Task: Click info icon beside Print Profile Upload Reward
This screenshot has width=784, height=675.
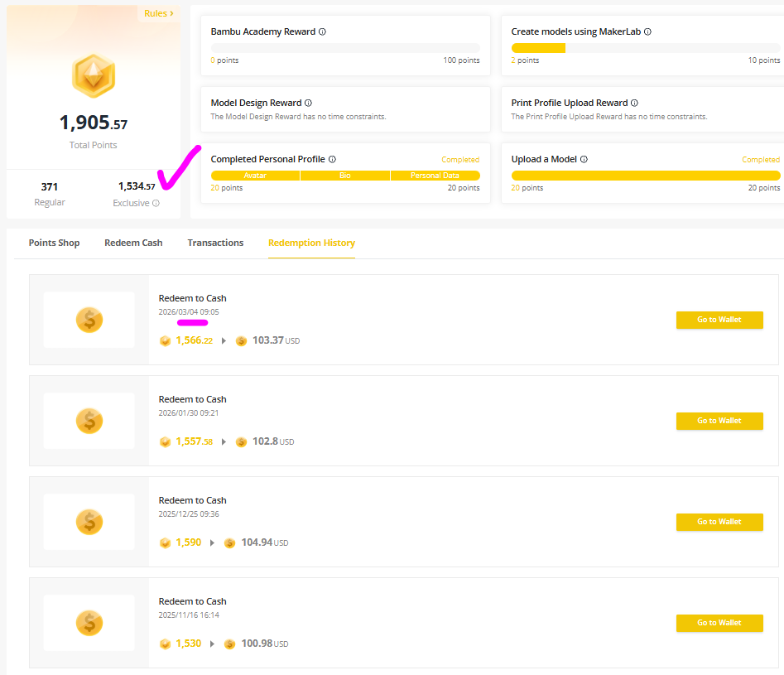Action: pos(634,104)
